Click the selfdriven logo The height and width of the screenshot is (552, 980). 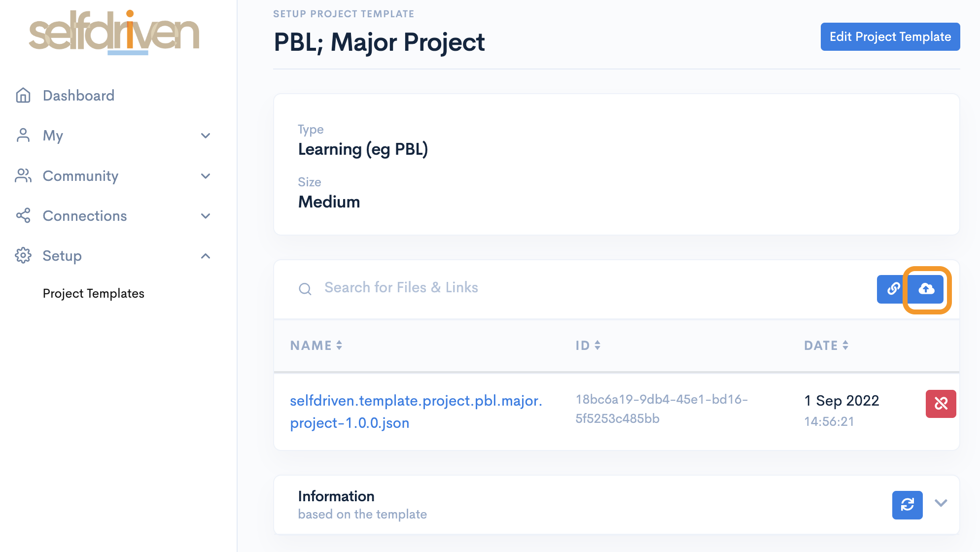pyautogui.click(x=114, y=33)
